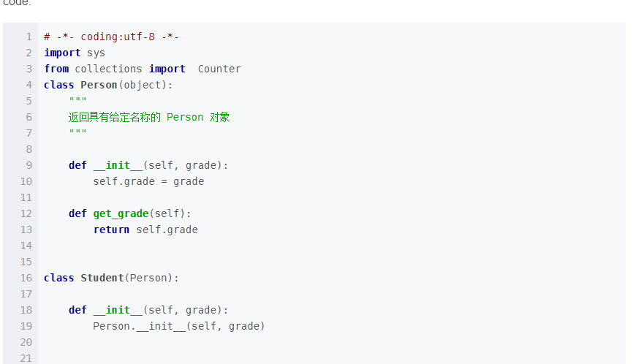Click the 'return self.grade' statement
This screenshot has height=364, width=636.
click(145, 230)
